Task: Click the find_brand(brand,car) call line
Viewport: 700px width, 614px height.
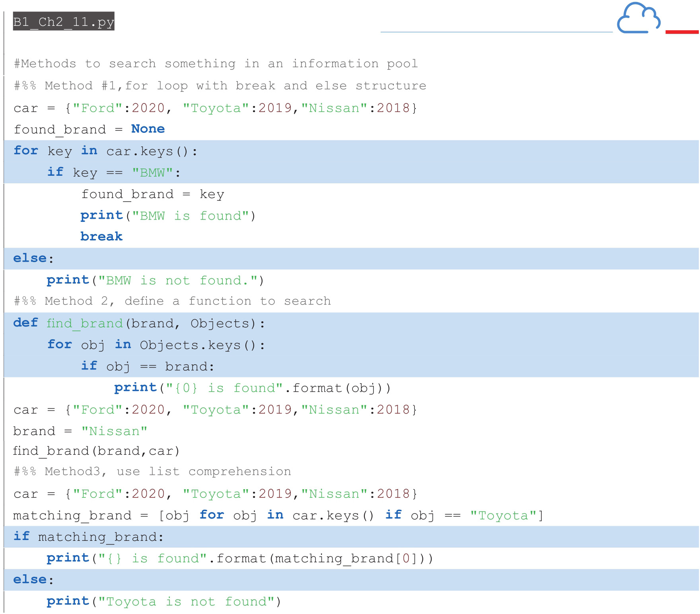Action: pos(96,451)
